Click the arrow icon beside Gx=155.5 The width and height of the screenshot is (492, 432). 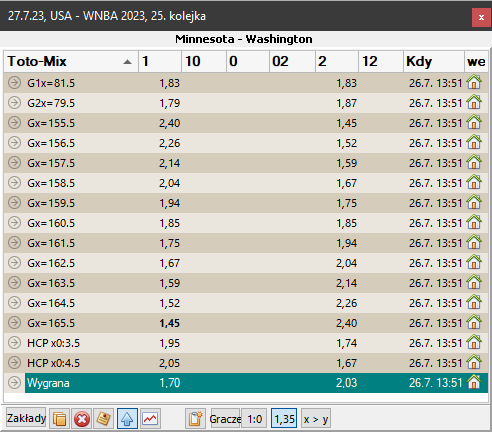click(x=14, y=122)
